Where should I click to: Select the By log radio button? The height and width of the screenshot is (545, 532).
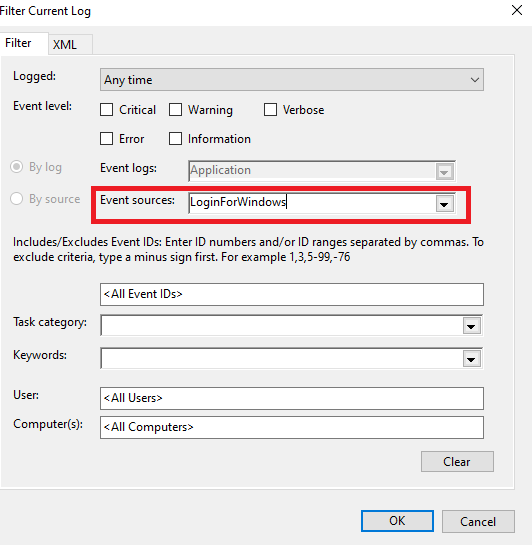click(x=16, y=167)
